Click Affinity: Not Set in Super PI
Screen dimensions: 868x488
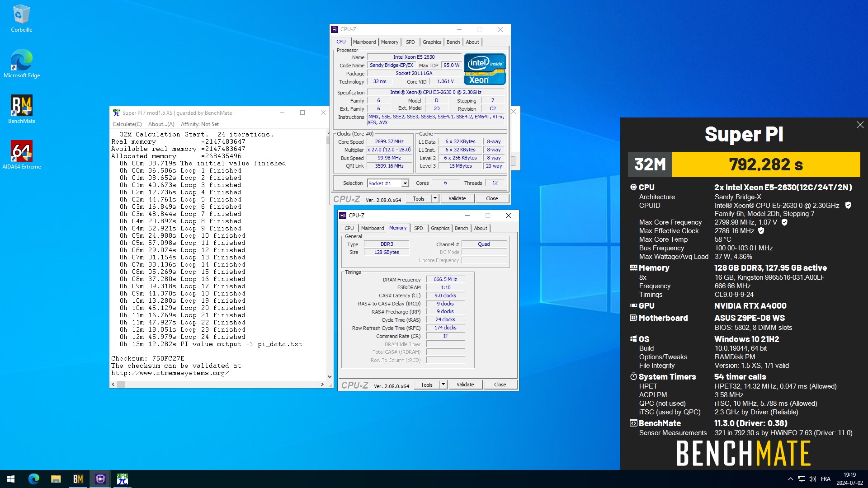[199, 124]
